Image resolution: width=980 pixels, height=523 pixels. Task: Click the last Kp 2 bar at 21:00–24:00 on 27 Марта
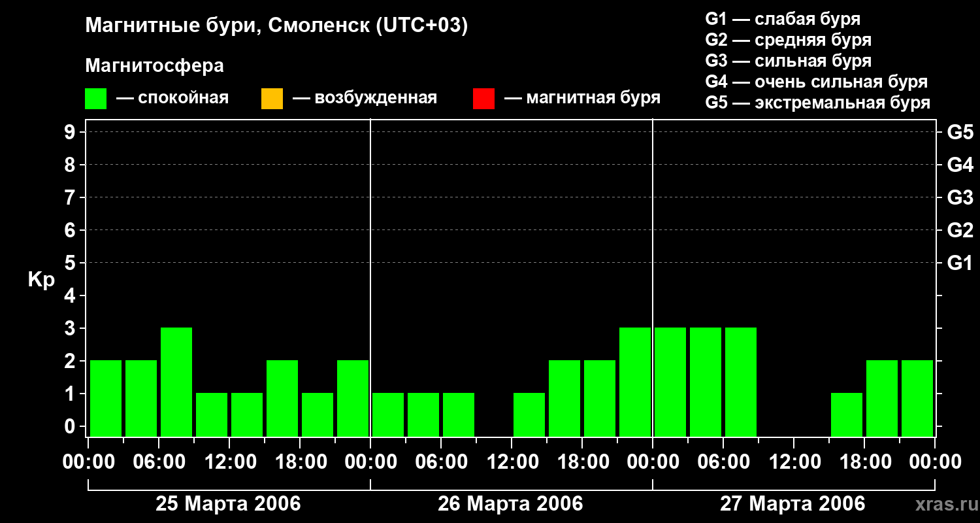pos(917,398)
